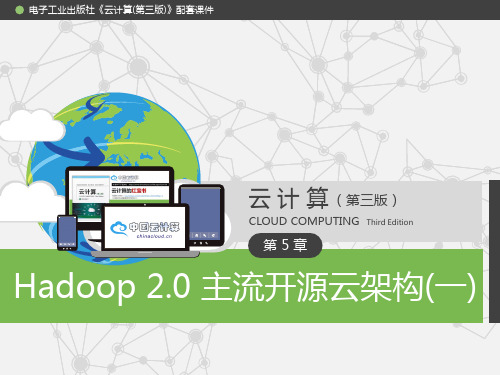Click the green dot in header bar
The image size is (500, 375).
click(20, 10)
